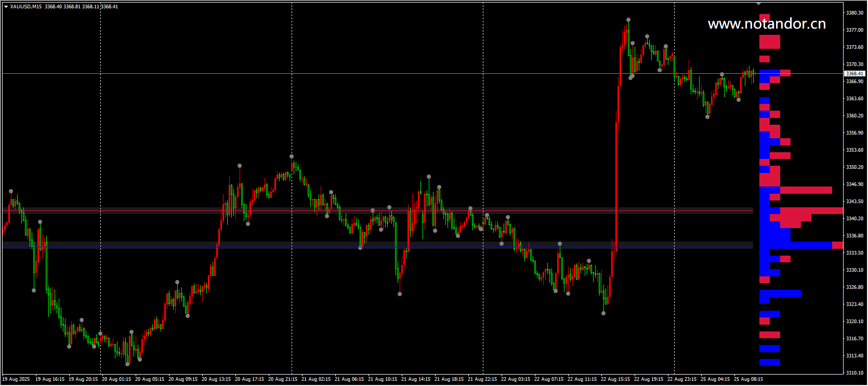The image size is (868, 386).
Task: Click the 3360.20 price scale label
Action: click(x=855, y=116)
